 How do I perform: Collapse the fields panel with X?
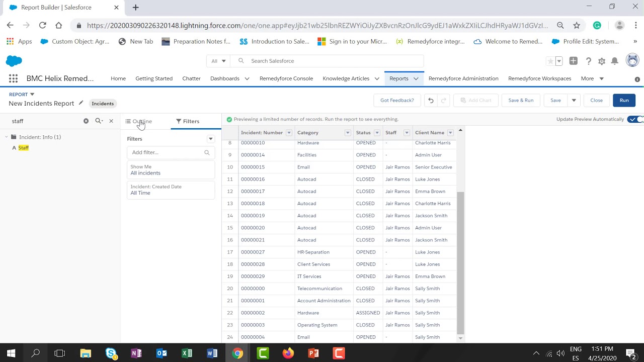coord(111,121)
